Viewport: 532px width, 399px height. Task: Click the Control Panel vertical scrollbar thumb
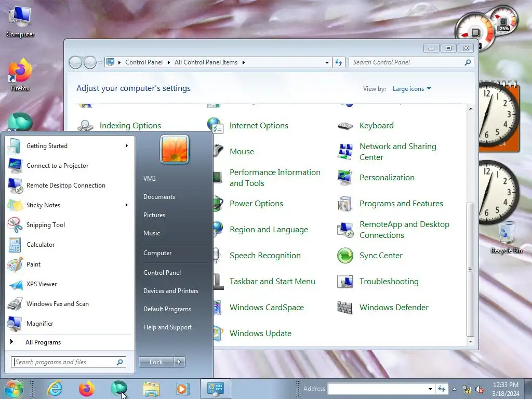pyautogui.click(x=470, y=269)
